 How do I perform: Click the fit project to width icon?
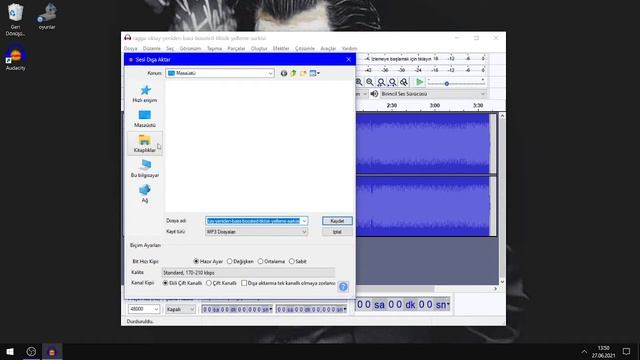click(393, 82)
